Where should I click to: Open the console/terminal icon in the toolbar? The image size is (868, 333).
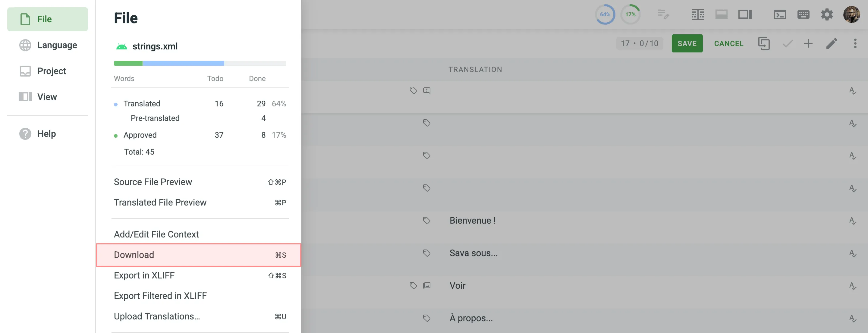click(780, 14)
